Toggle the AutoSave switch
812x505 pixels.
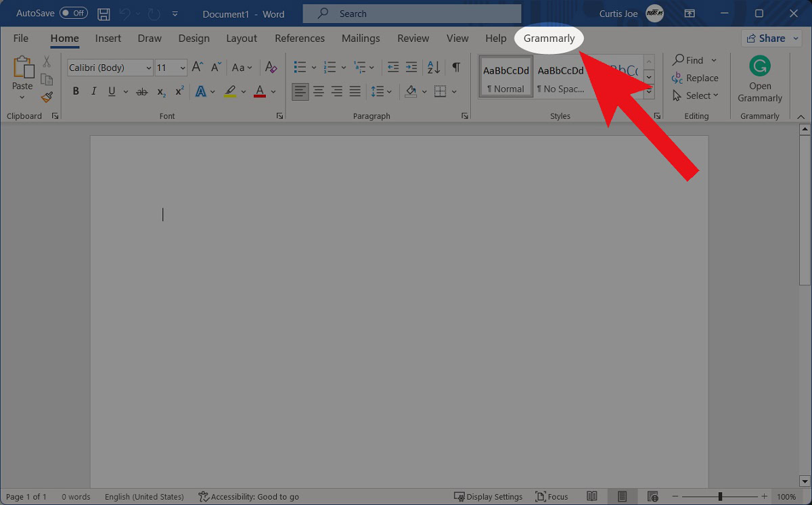[x=73, y=14]
